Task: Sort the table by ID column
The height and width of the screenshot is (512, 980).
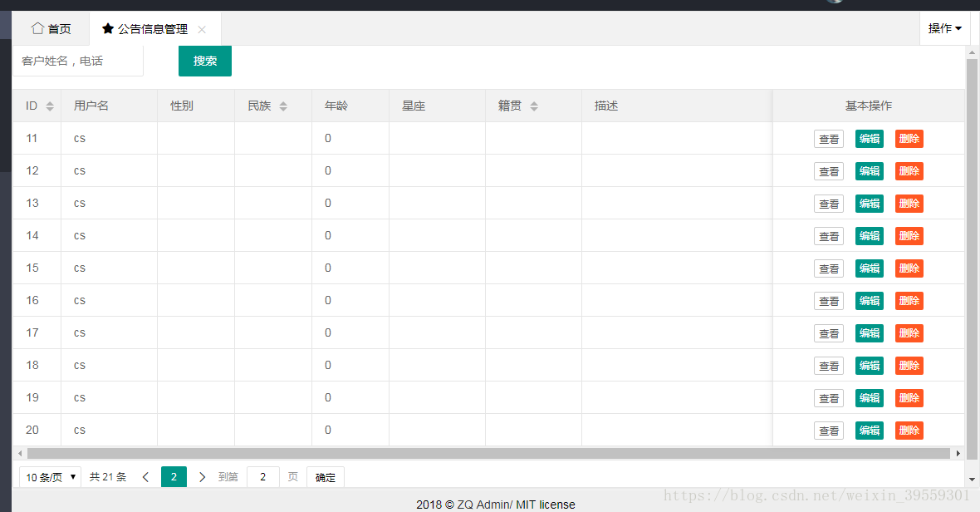Action: (50, 106)
